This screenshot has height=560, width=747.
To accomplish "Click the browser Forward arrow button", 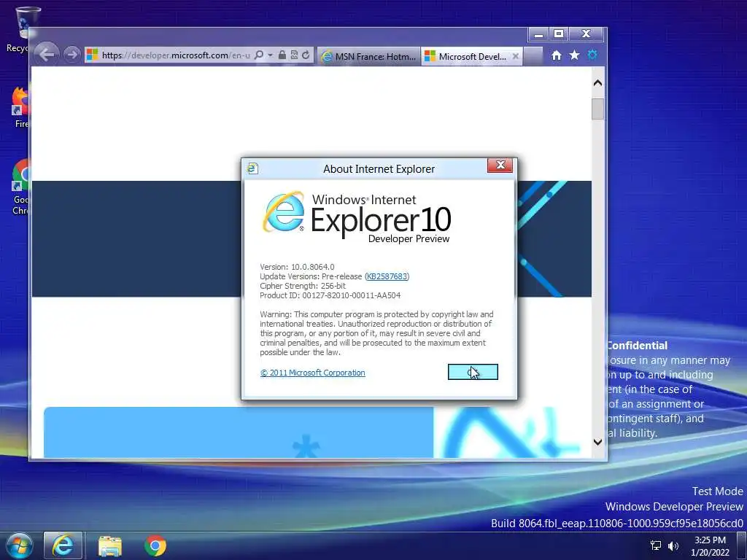I will point(72,55).
